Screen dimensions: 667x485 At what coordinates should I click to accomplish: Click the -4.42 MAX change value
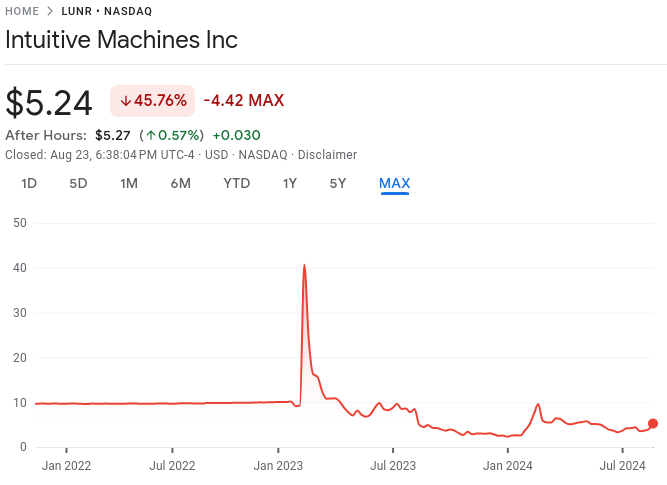tap(243, 101)
